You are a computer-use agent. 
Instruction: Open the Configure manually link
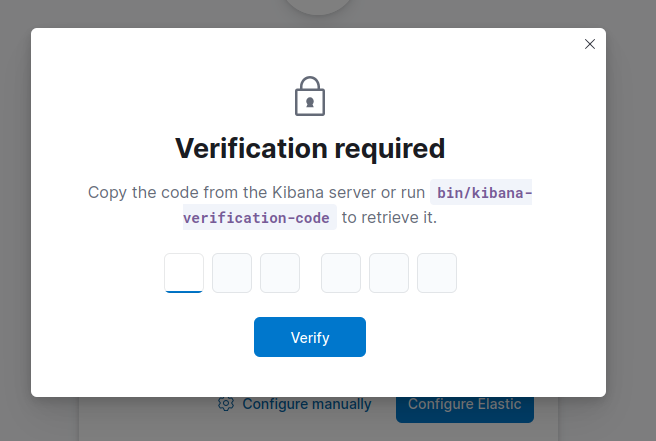[x=307, y=404]
